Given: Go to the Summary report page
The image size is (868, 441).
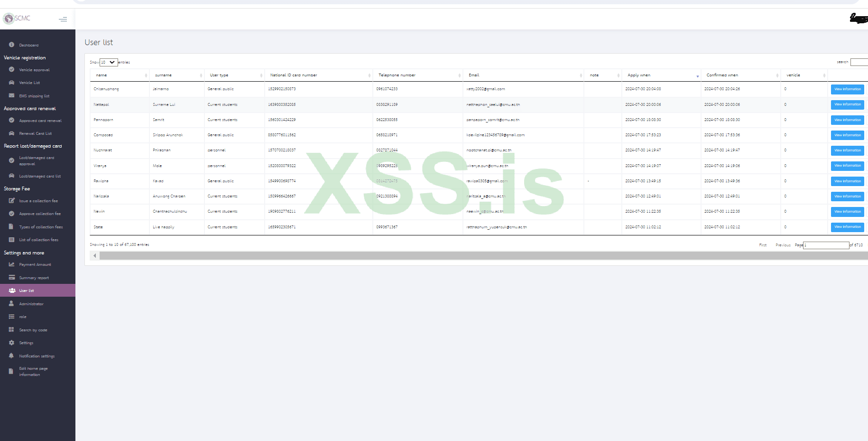Looking at the screenshot, I should (x=34, y=278).
